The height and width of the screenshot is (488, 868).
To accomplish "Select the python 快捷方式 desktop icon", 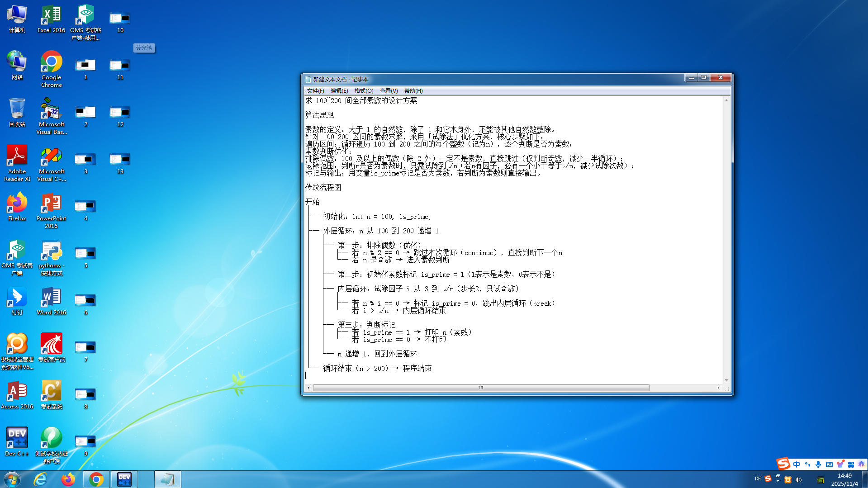I will tap(51, 258).
